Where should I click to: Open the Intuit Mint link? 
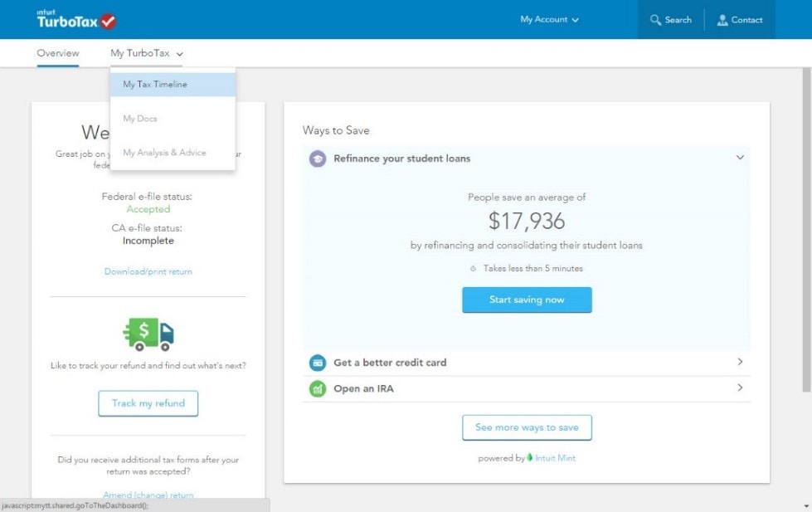(x=555, y=458)
